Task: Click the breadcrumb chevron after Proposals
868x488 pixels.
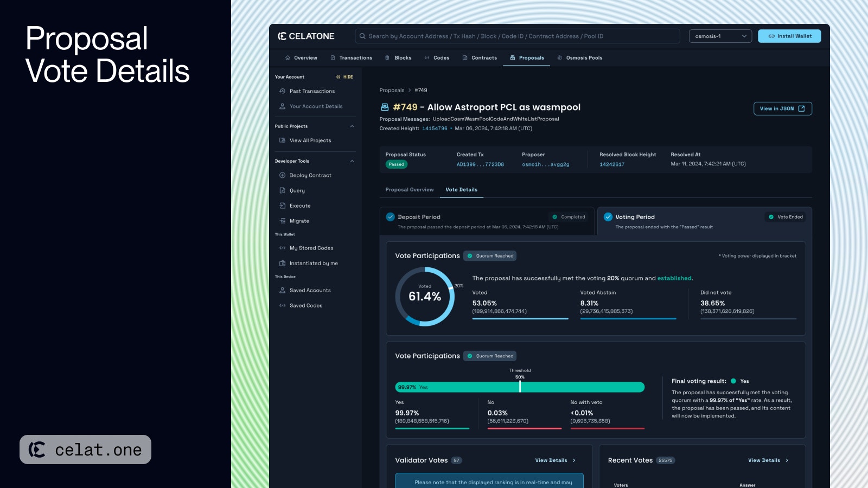Action: click(410, 91)
